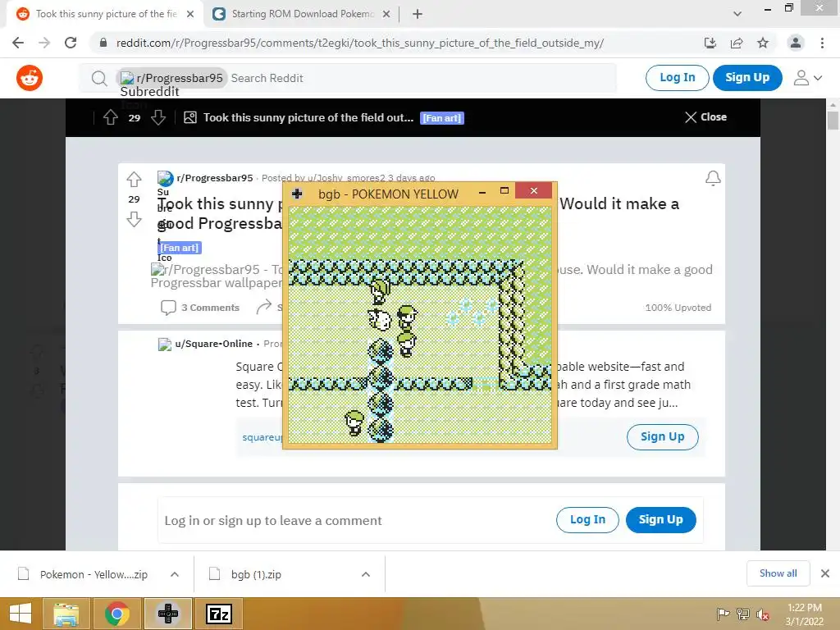The image size is (840, 630).
Task: Close the Starting ROM Download tab
Action: point(386,14)
